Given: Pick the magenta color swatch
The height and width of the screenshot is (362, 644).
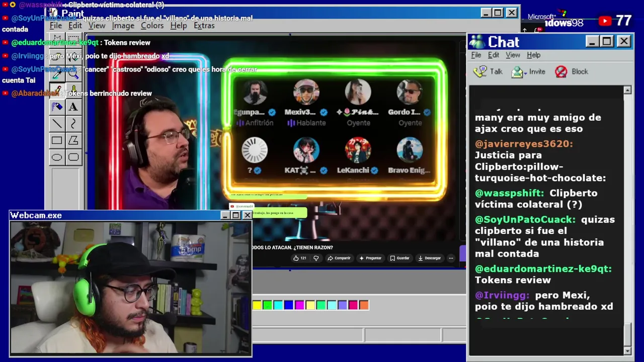Looking at the screenshot, I should (x=299, y=305).
